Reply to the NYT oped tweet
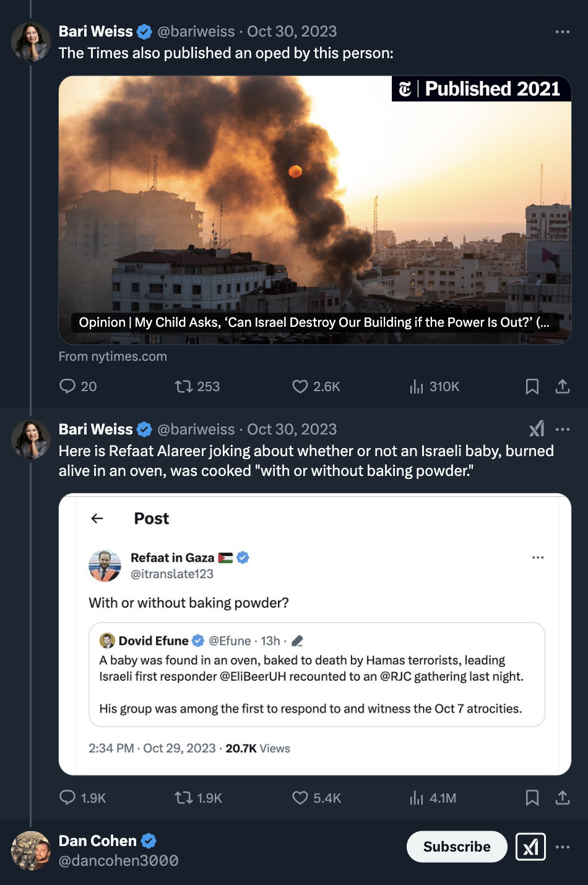 (x=67, y=387)
